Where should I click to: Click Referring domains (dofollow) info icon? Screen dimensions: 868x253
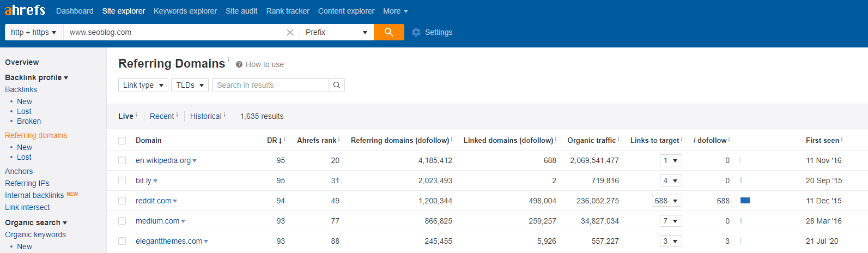[452, 139]
